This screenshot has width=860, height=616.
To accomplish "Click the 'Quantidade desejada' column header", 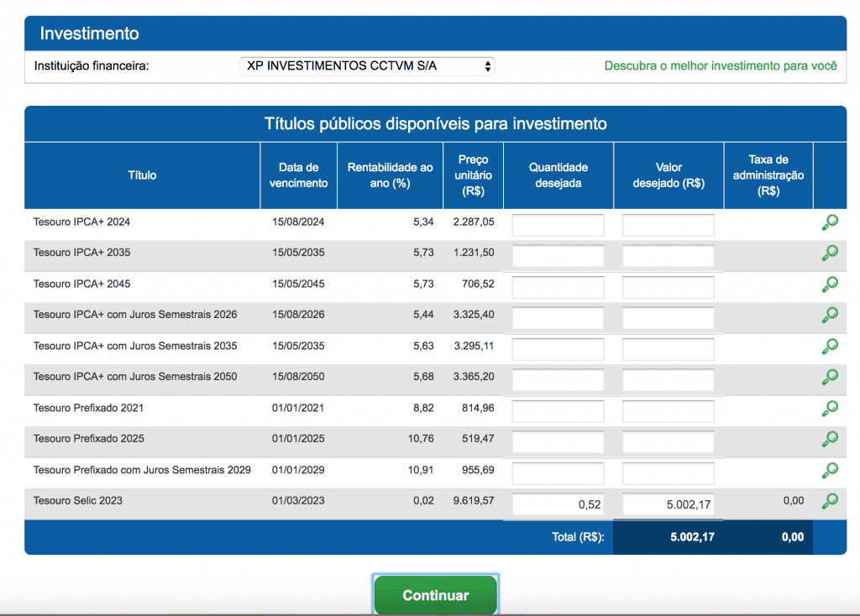I will 558,175.
